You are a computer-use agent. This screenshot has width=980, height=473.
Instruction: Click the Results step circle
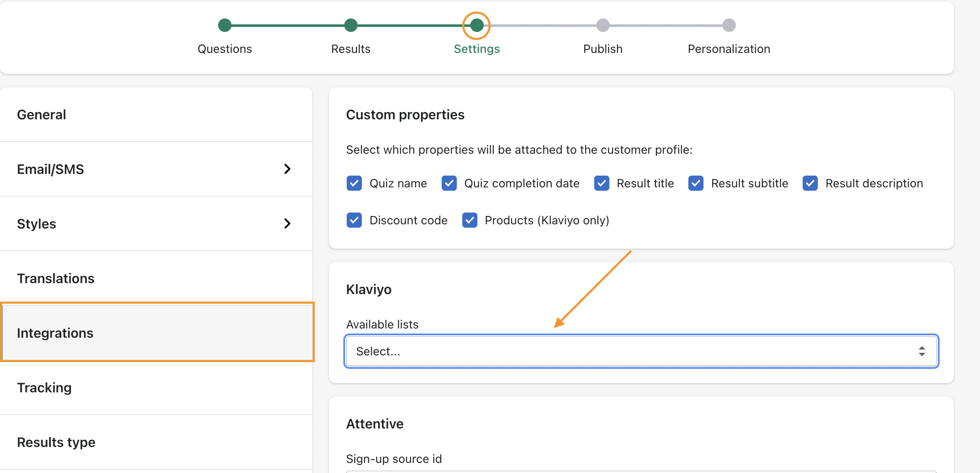point(350,25)
